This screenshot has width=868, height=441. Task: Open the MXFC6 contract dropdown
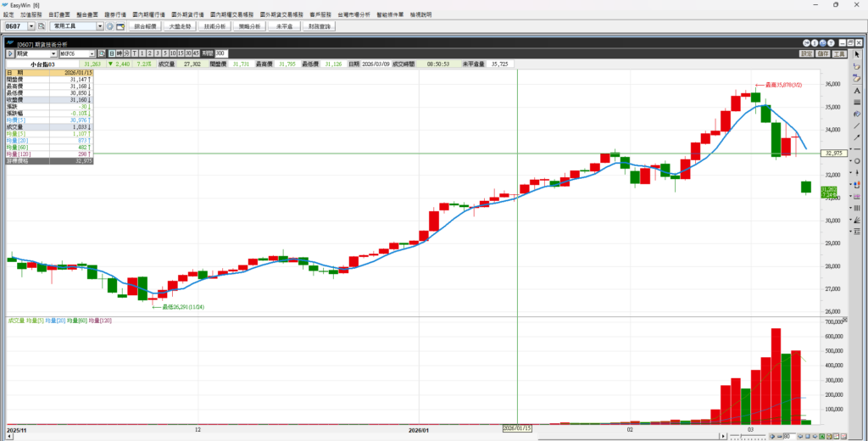point(92,53)
